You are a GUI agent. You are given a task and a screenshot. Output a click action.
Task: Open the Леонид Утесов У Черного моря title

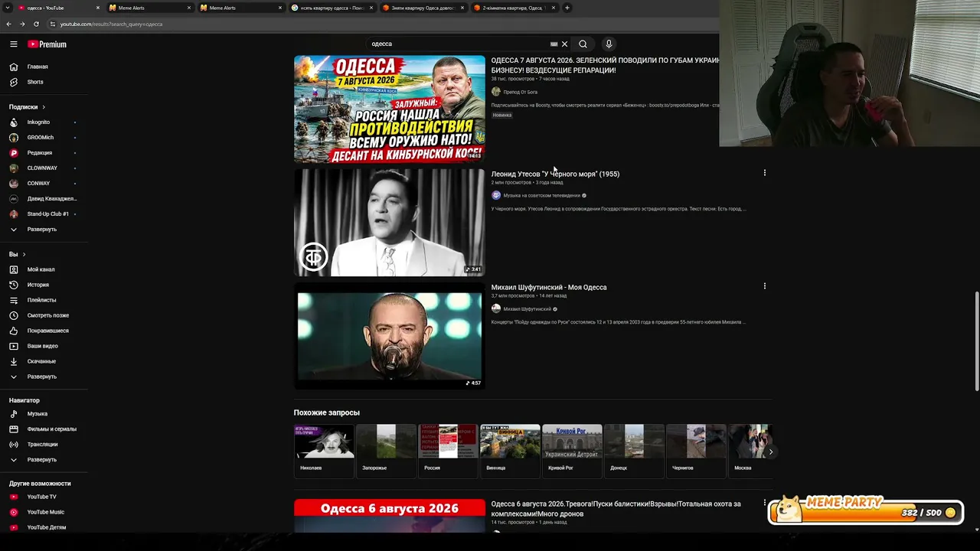coord(555,174)
